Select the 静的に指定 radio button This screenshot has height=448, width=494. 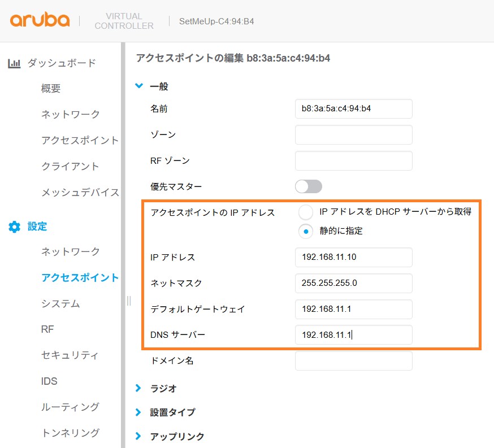point(306,230)
